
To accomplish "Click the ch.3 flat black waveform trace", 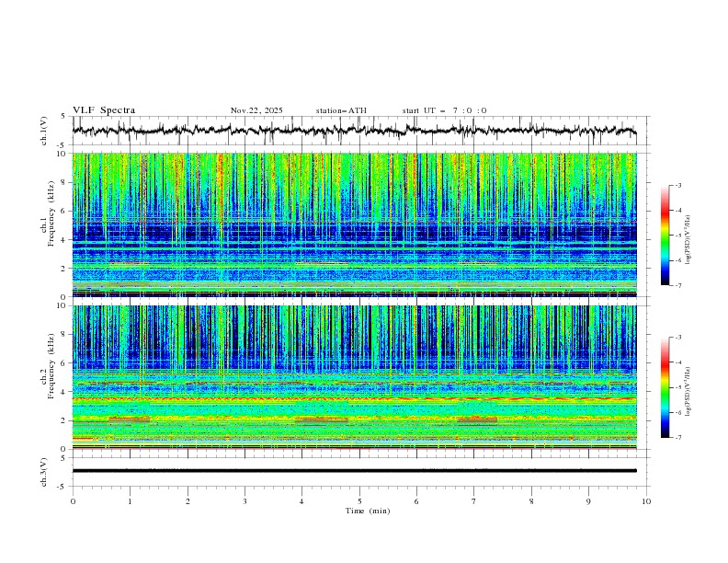I will click(x=355, y=471).
